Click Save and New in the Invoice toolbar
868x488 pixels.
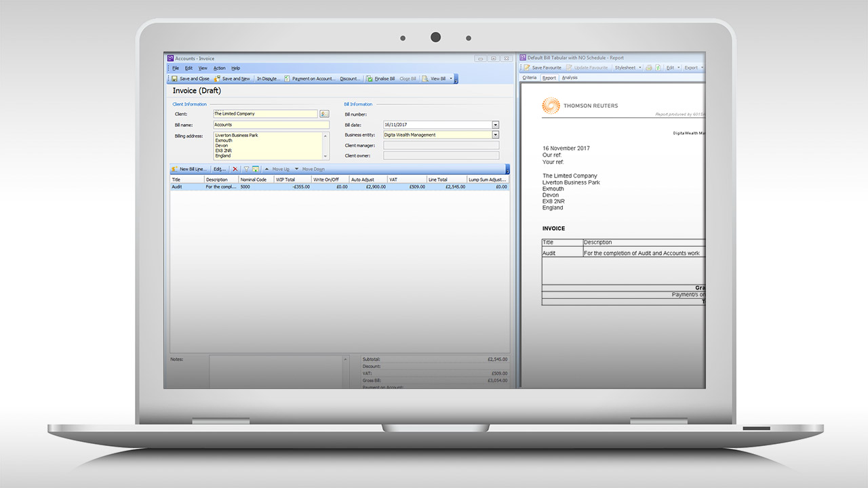coord(232,79)
